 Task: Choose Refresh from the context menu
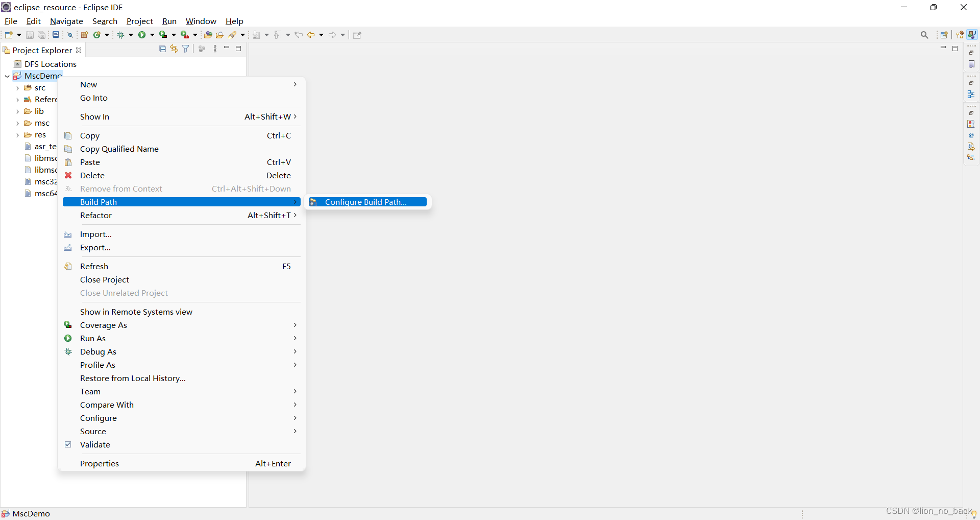(x=181, y=266)
